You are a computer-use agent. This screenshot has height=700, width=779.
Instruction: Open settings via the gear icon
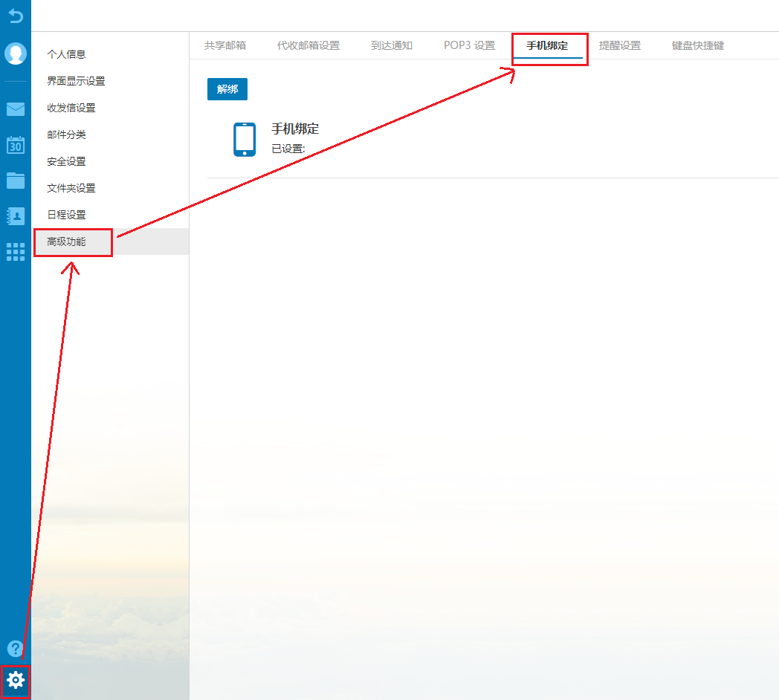16,679
